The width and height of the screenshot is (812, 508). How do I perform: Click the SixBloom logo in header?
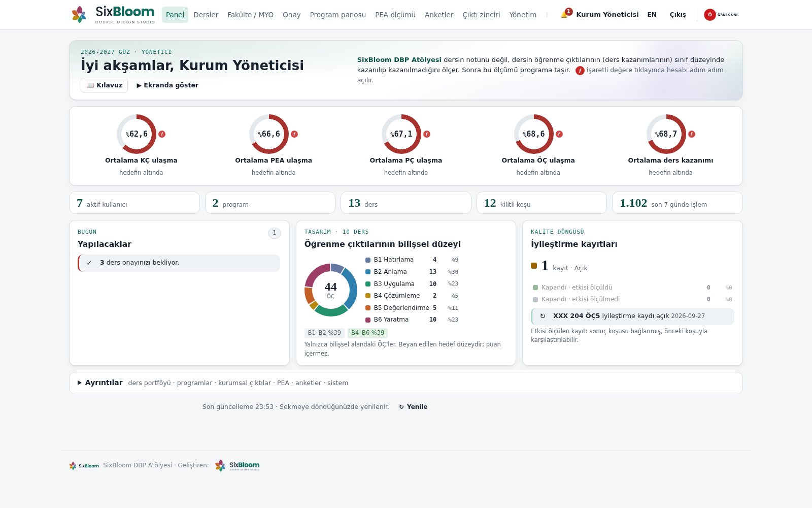coord(113,14)
